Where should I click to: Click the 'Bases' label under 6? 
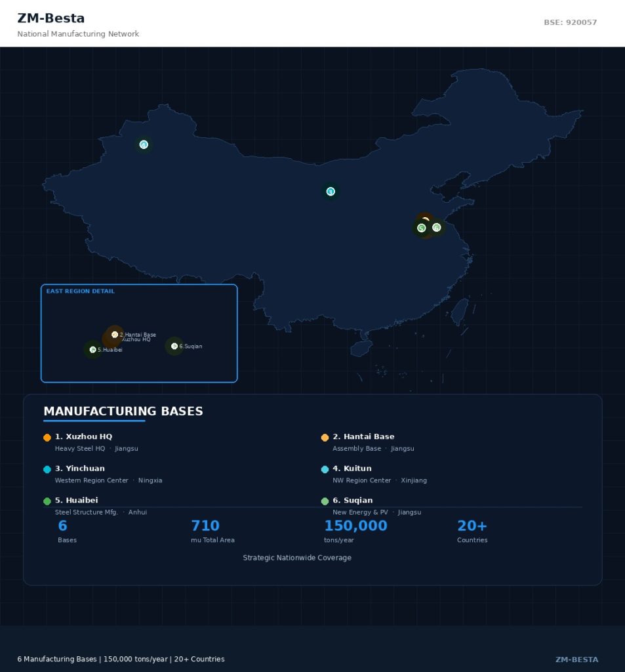click(x=68, y=540)
